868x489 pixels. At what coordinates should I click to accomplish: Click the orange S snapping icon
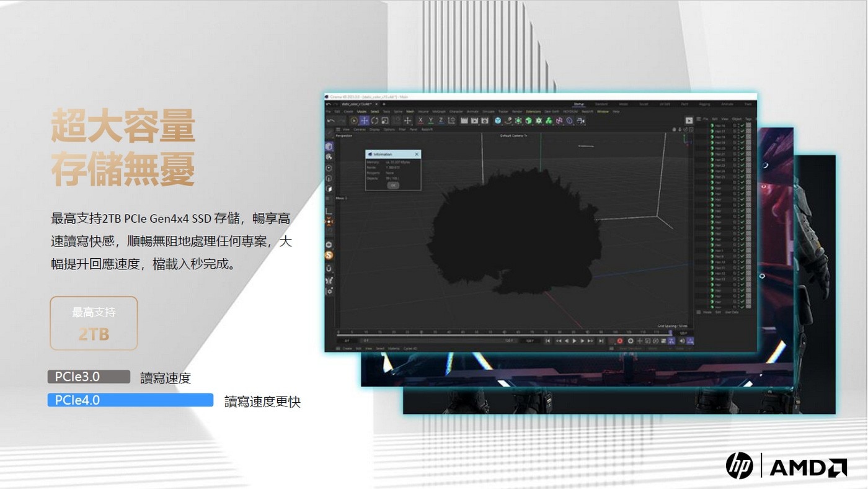pos(329,255)
